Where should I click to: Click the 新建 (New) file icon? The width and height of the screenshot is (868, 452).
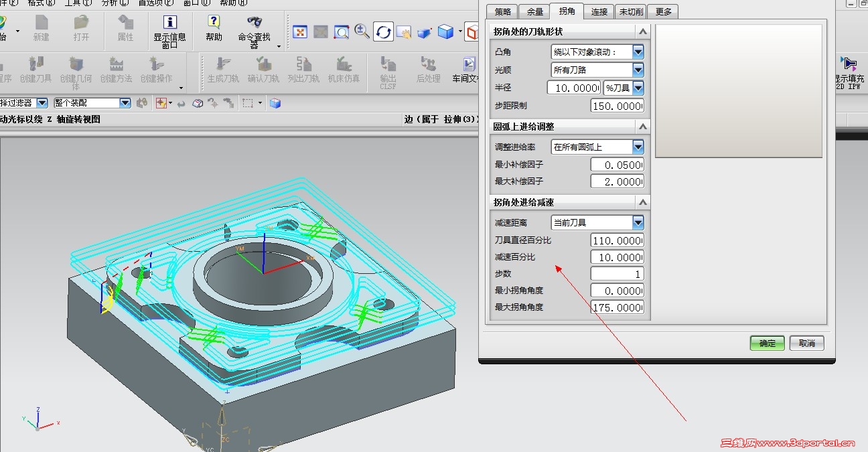42,28
